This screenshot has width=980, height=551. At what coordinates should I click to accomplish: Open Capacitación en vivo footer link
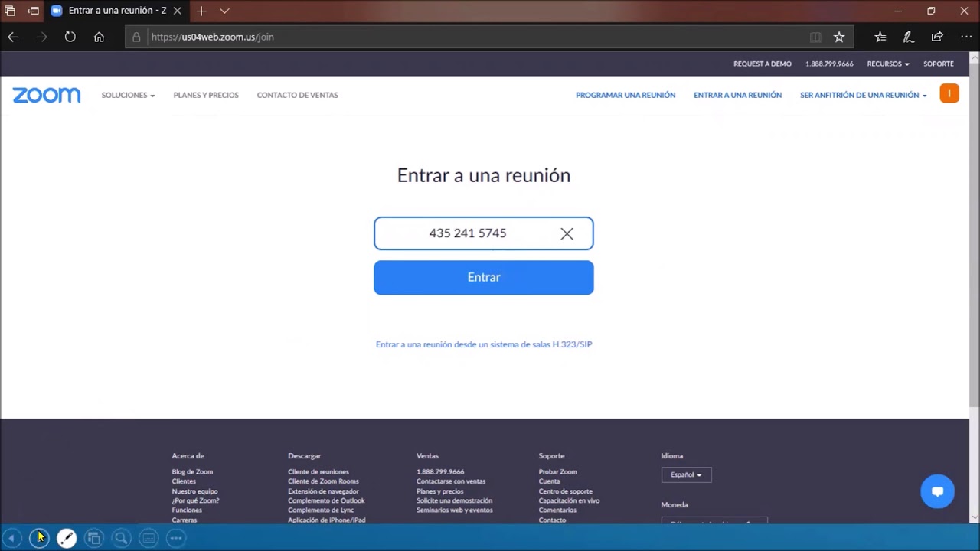[569, 500]
